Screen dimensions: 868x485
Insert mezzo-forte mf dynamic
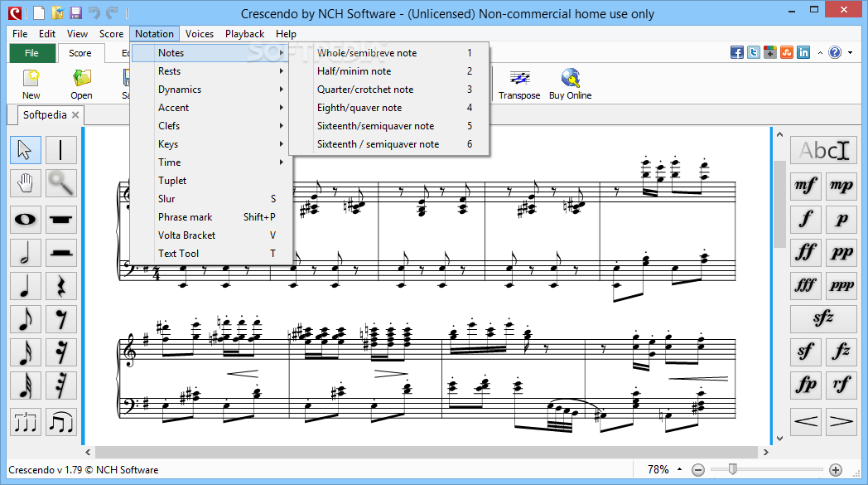pyautogui.click(x=805, y=186)
